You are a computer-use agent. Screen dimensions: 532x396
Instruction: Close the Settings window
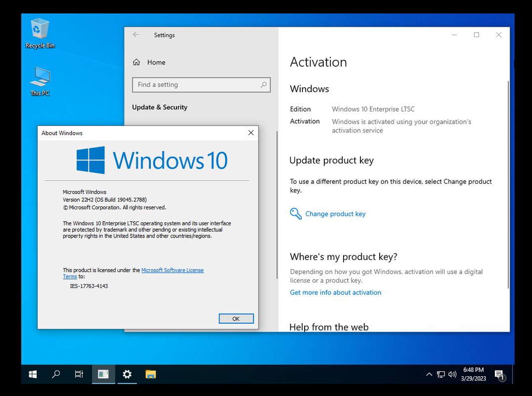click(498, 35)
